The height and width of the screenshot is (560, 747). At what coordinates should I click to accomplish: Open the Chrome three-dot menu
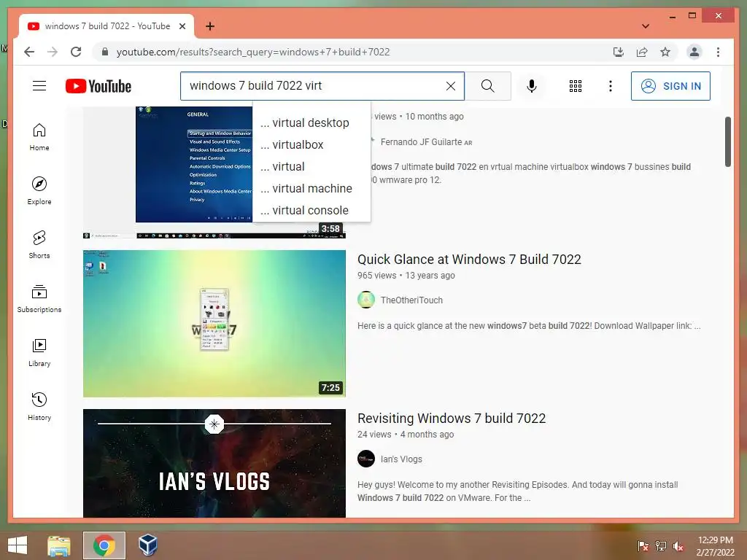tap(718, 52)
